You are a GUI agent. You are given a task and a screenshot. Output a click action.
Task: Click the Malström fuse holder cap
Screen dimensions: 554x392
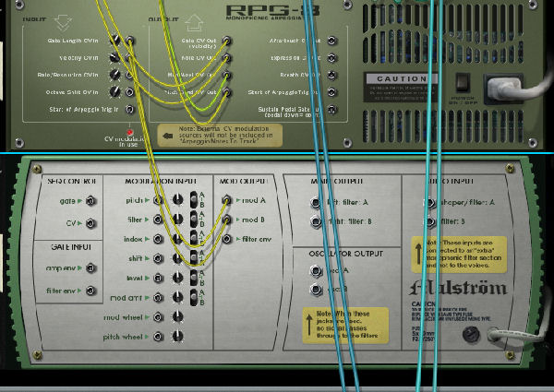click(x=471, y=333)
